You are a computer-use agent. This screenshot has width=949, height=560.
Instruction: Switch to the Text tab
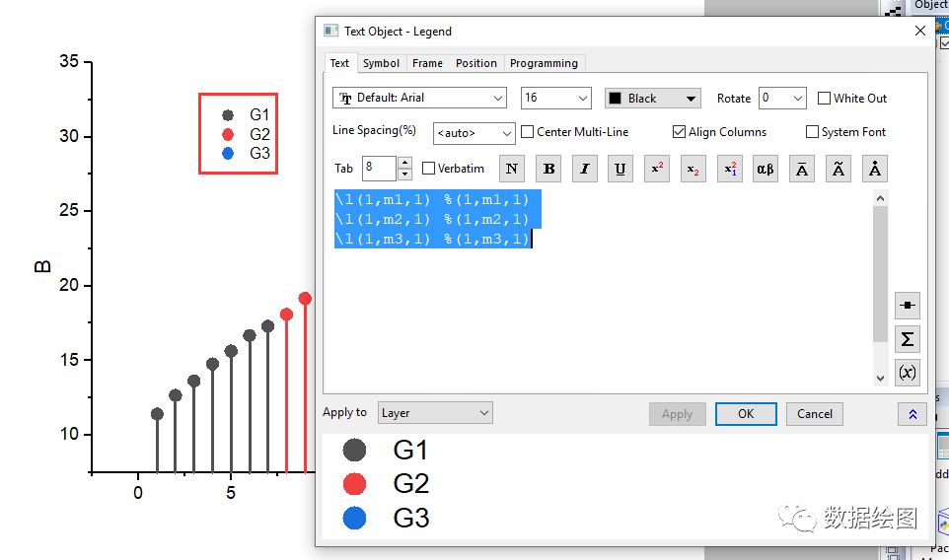click(x=339, y=63)
